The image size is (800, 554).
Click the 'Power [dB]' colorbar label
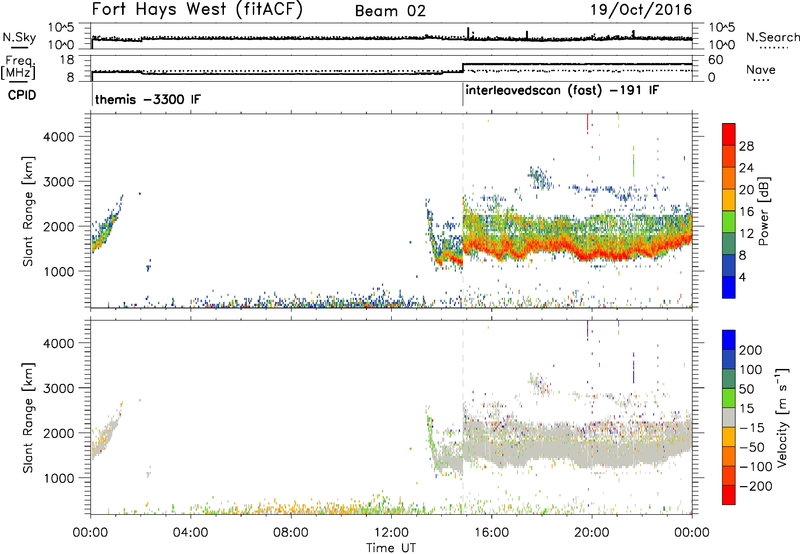click(763, 211)
